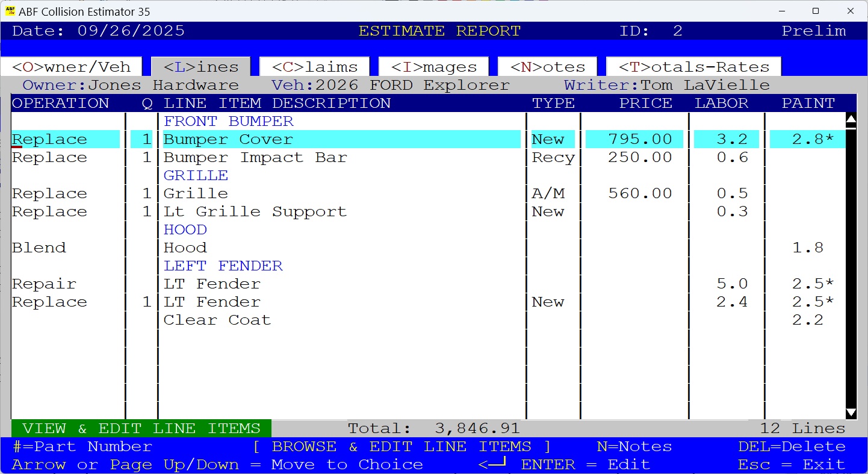Select the Bumper Impact Bar line item
The height and width of the screenshot is (474, 868).
pyautogui.click(x=254, y=157)
